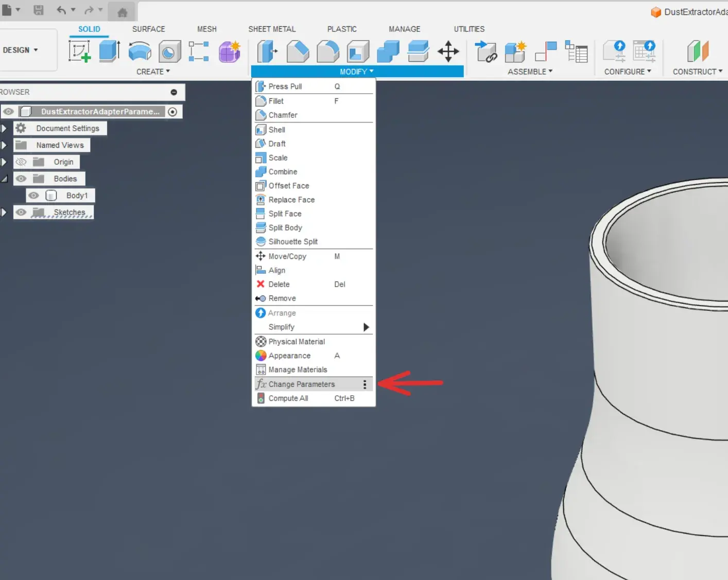Switch to the SHEET METAL tab
728x580 pixels.
click(x=272, y=29)
